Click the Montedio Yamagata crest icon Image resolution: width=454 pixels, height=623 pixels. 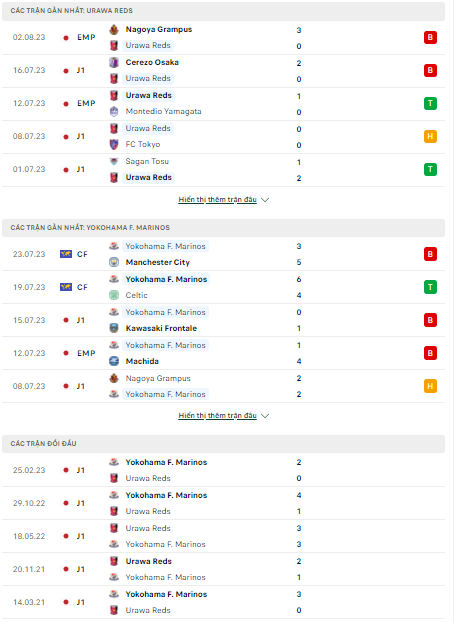coord(114,112)
